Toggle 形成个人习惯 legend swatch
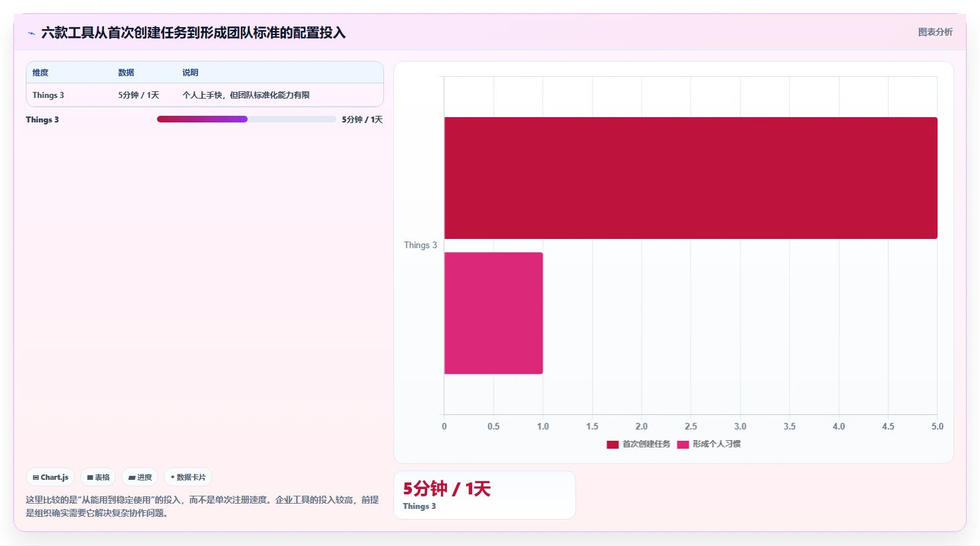The width and height of the screenshot is (980, 546). pos(683,444)
